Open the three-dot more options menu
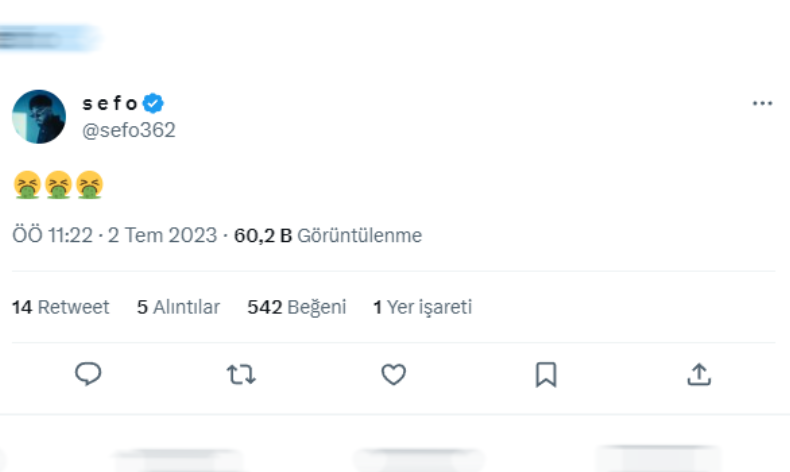 pyautogui.click(x=762, y=104)
